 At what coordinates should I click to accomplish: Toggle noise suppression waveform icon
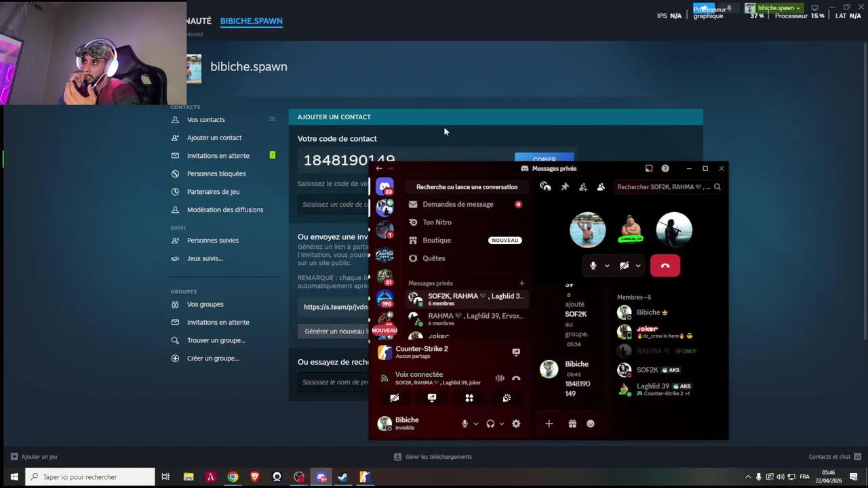[x=500, y=378]
